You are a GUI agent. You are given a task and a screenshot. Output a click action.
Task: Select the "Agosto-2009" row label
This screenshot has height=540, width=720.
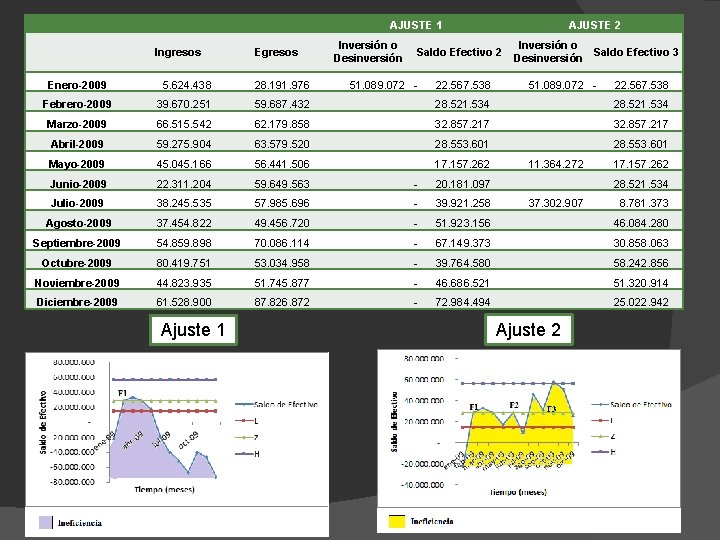tap(78, 223)
